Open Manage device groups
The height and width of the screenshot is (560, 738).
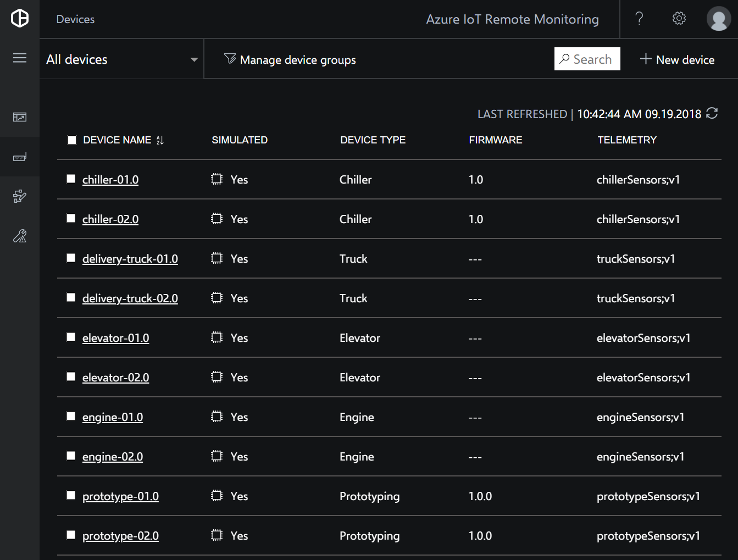tap(290, 59)
